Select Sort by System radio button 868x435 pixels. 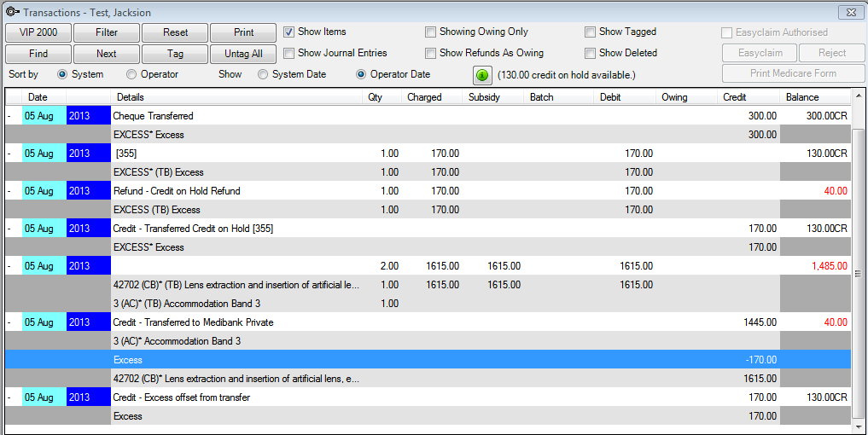coord(62,74)
